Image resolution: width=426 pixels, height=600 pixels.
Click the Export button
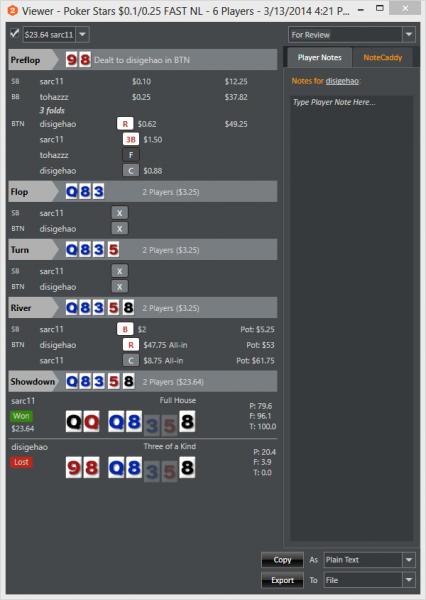click(282, 580)
